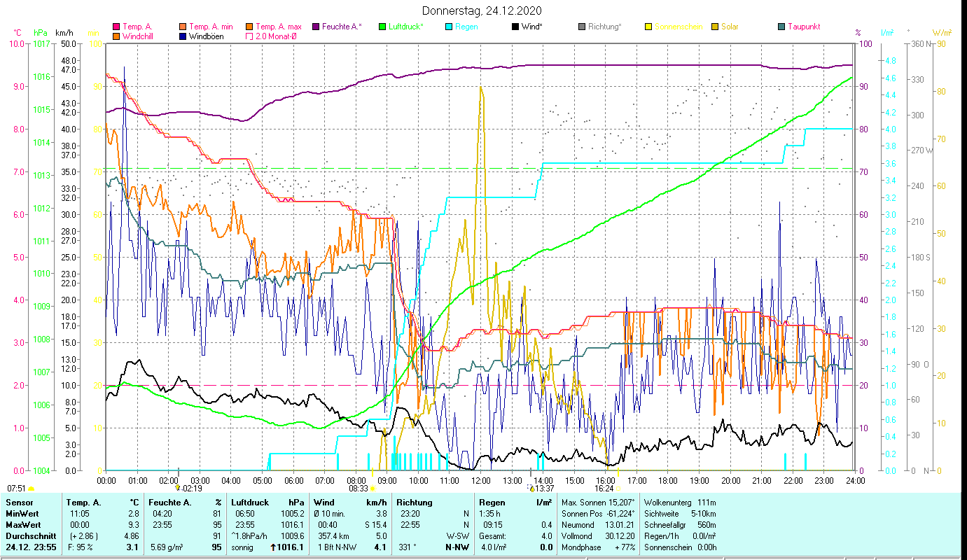Click the arrow marker at 13:37
Image resolution: width=967 pixels, height=560 pixels.
click(x=532, y=488)
